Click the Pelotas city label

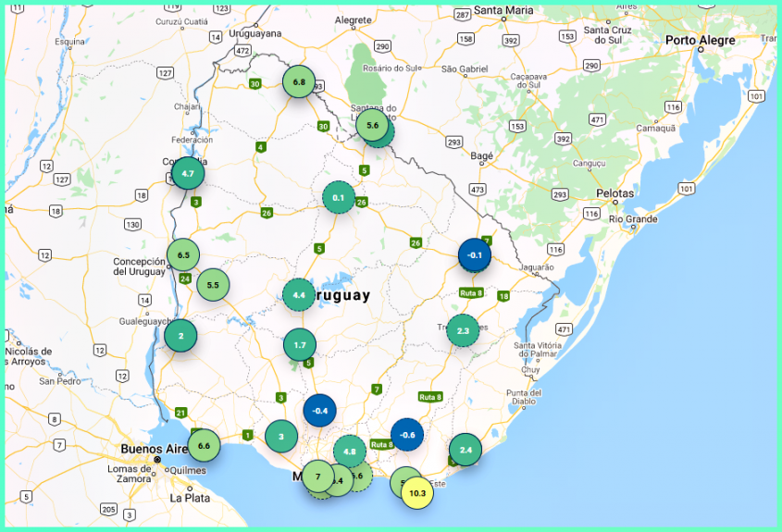click(615, 193)
